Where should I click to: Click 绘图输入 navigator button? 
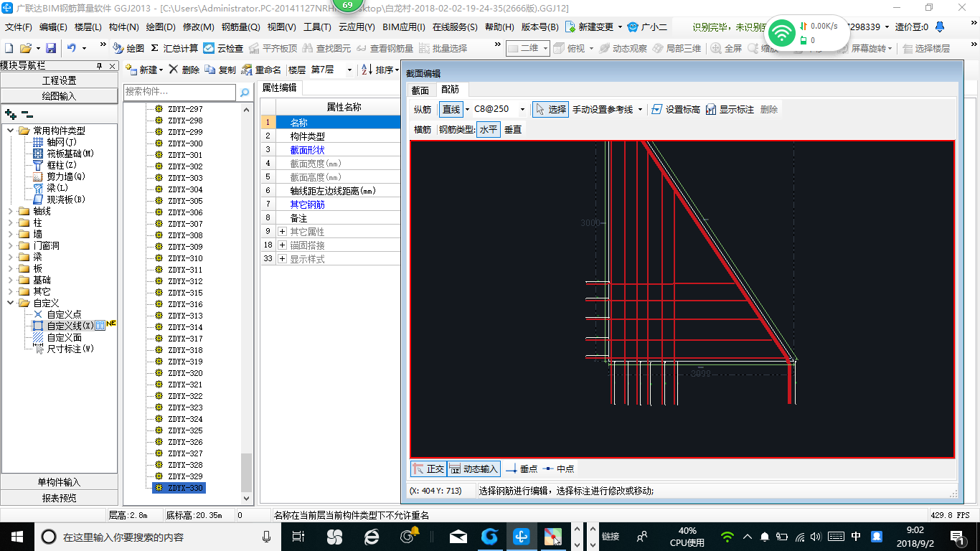(x=59, y=95)
